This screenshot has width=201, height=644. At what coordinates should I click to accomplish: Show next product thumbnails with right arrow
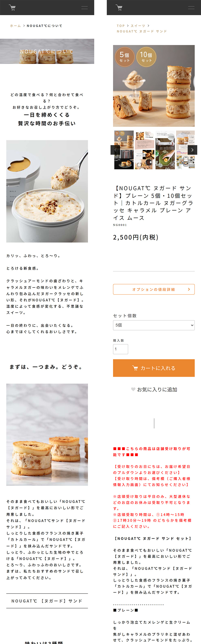(x=192, y=150)
